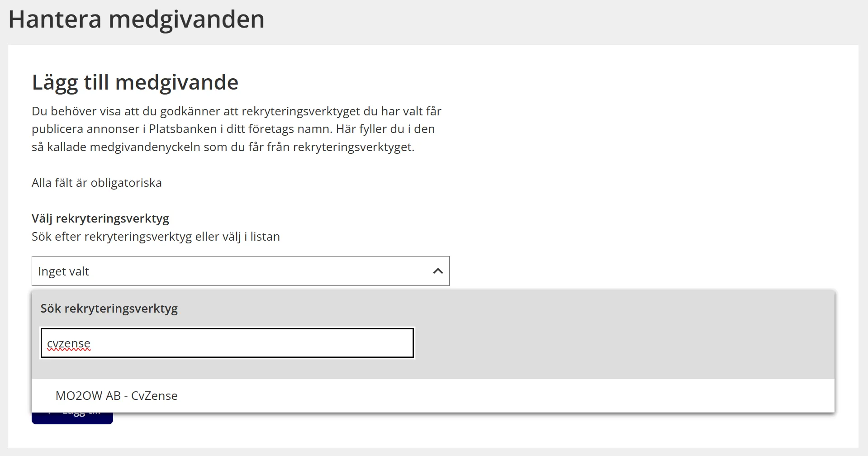Open the Inget valt combo box
This screenshot has width=868, height=456.
click(240, 271)
